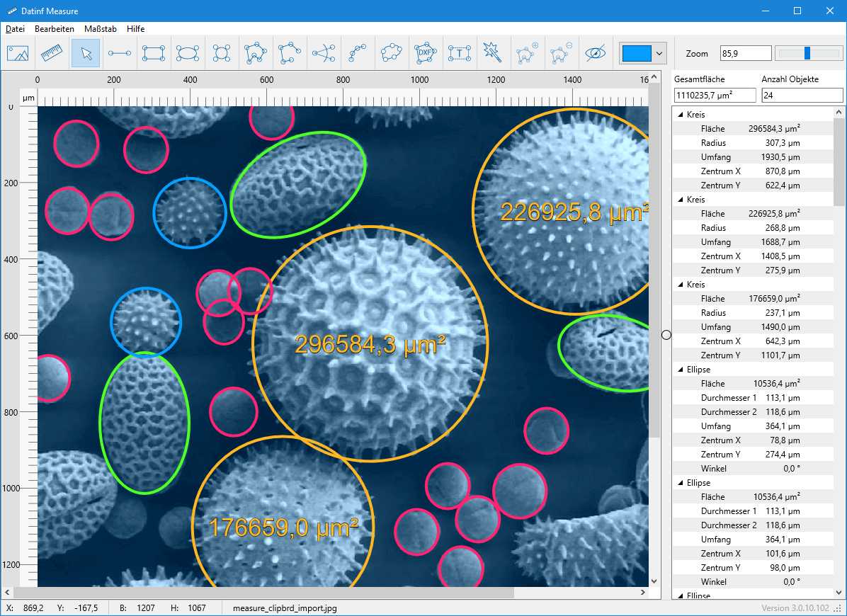
Task: Click the Anzahl Objekte field
Action: tap(802, 95)
